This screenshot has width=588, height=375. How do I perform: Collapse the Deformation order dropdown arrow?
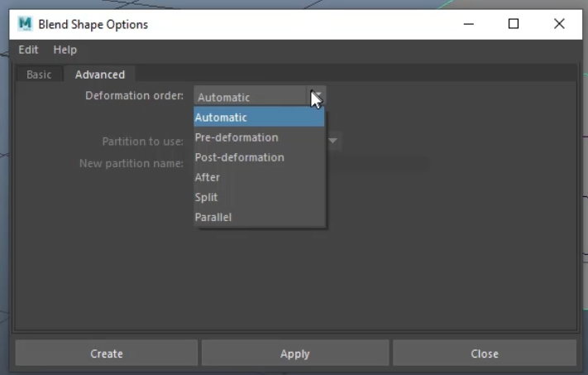coord(318,97)
